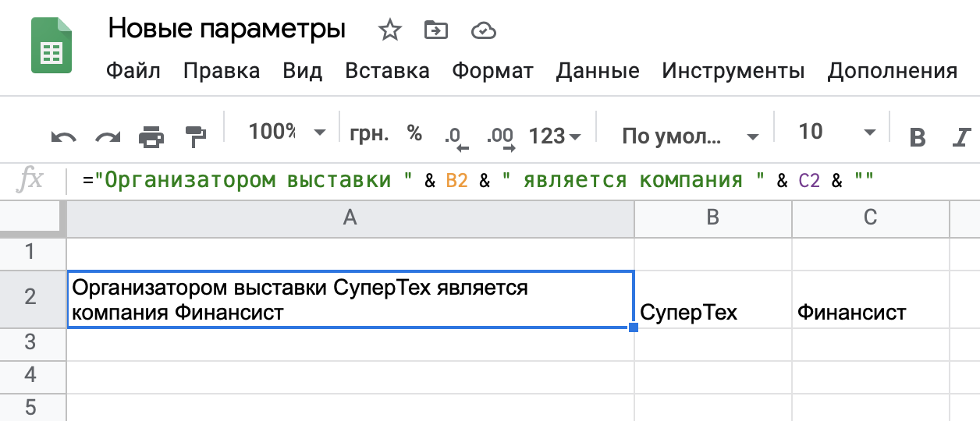
Task: Open the zoom 100% dropdown
Action: (287, 133)
